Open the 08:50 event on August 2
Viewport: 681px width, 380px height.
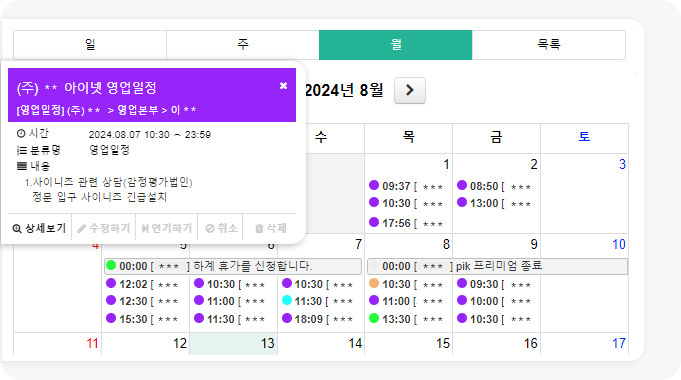[495, 186]
